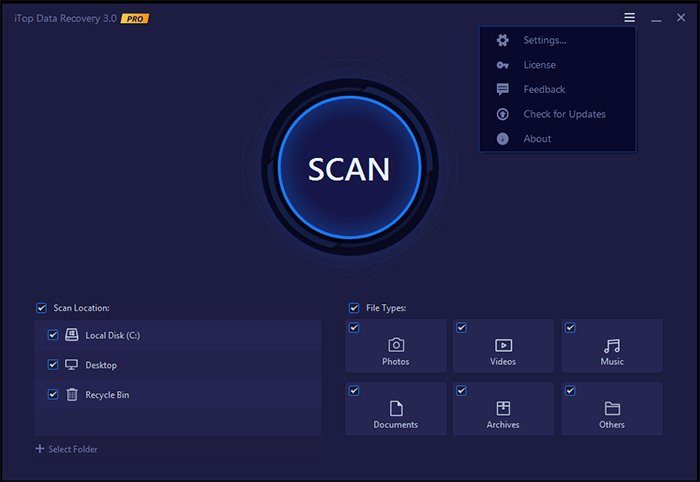Select License in the menu
This screenshot has height=482, width=700.
pos(538,65)
